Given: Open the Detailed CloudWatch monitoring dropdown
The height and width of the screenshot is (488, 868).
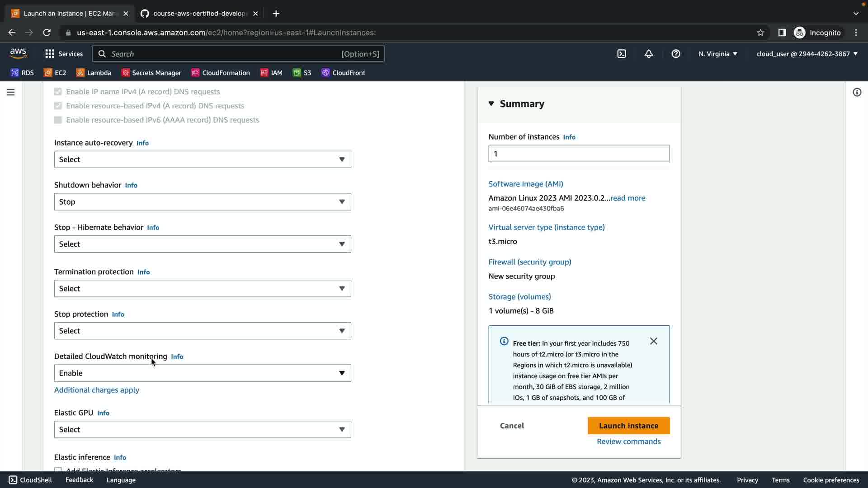Looking at the screenshot, I should pyautogui.click(x=203, y=373).
